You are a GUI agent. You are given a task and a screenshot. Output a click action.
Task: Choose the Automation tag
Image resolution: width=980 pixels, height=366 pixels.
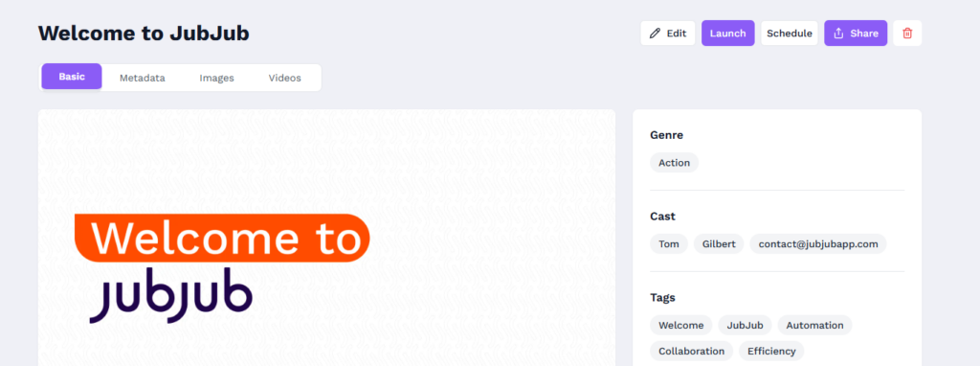815,326
